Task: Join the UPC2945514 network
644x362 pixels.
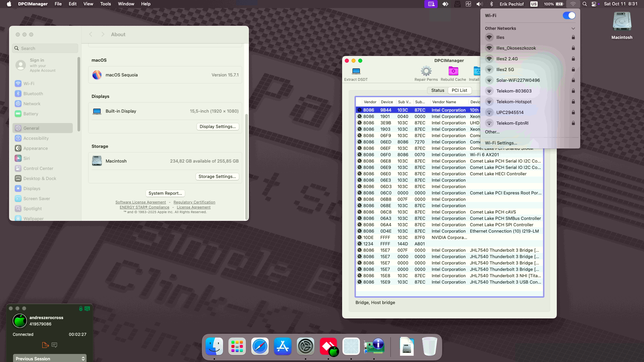Action: tap(530, 113)
